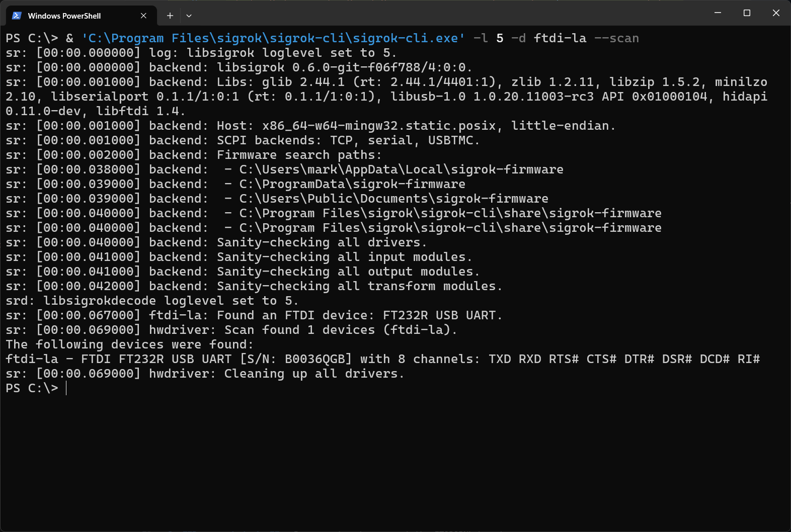
Task: Click the "Firmware search paths:" log line
Action: pyautogui.click(x=299, y=155)
